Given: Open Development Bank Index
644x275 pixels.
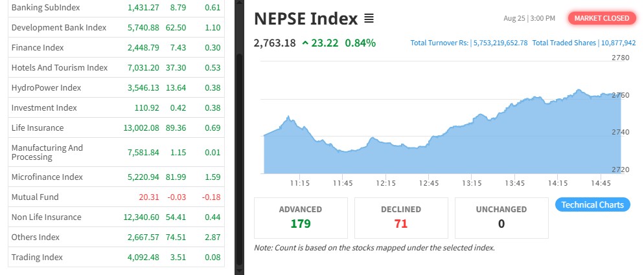Looking at the screenshot, I should click(x=58, y=28).
